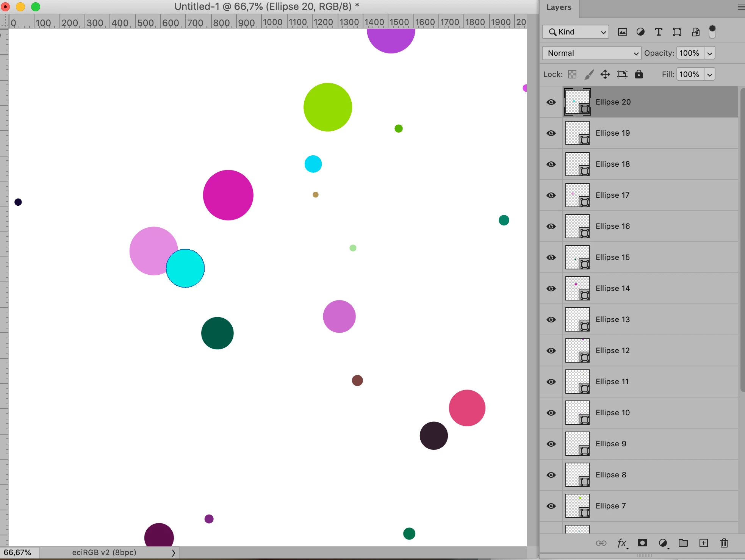
Task: Toggle the layer filtering switch
Action: tap(712, 32)
